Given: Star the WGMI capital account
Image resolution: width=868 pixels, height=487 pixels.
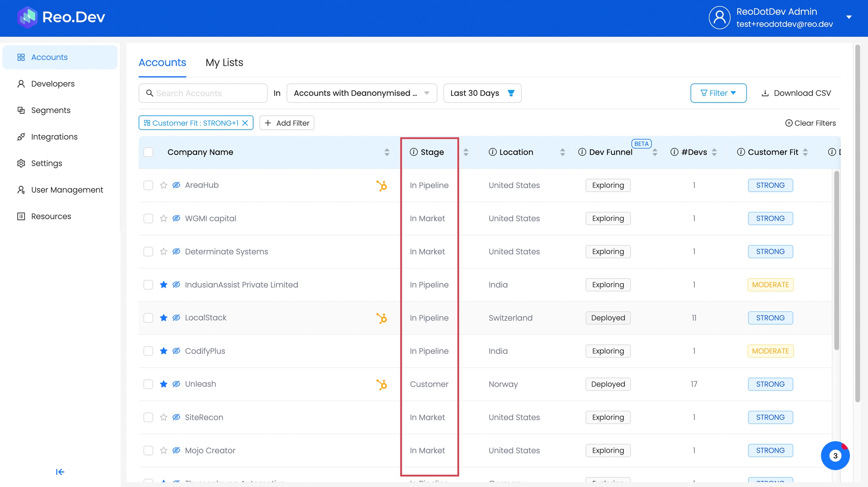Looking at the screenshot, I should tap(164, 218).
